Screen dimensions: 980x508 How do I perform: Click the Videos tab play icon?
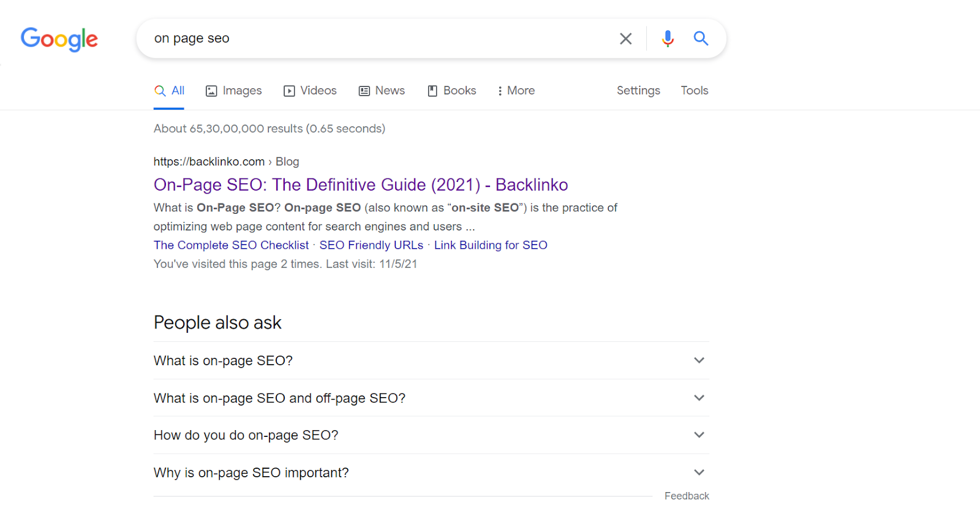pyautogui.click(x=289, y=91)
